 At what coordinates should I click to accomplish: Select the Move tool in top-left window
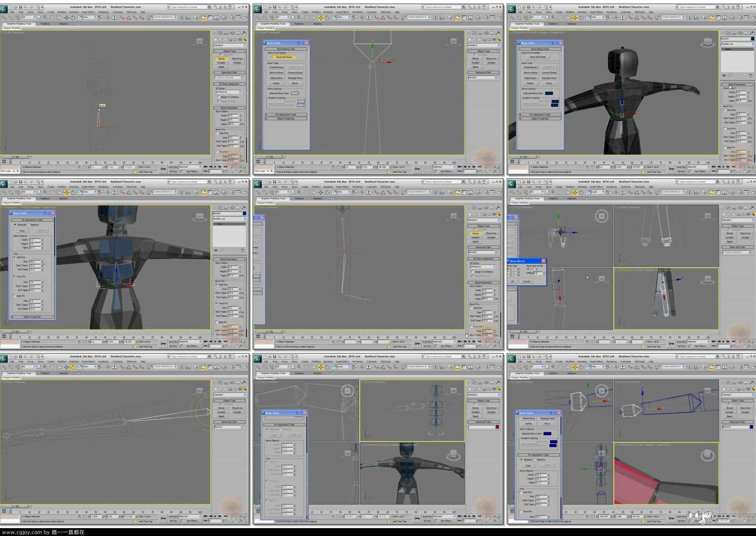[67, 18]
